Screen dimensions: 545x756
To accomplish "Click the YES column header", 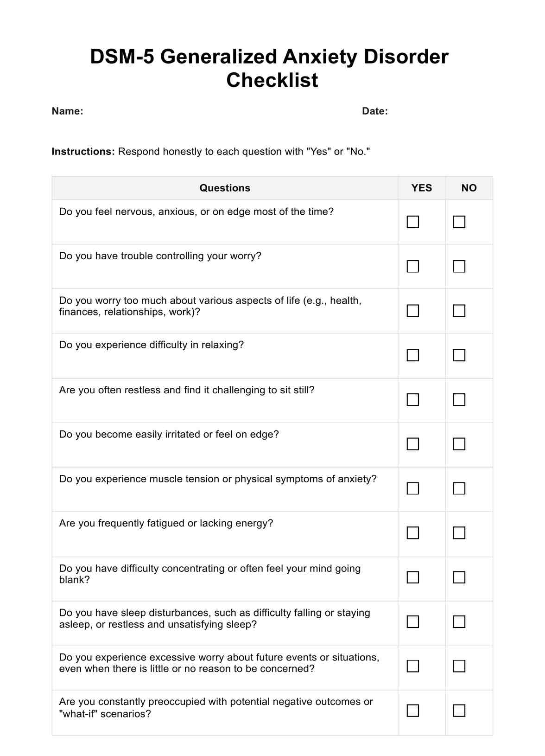I will point(421,188).
